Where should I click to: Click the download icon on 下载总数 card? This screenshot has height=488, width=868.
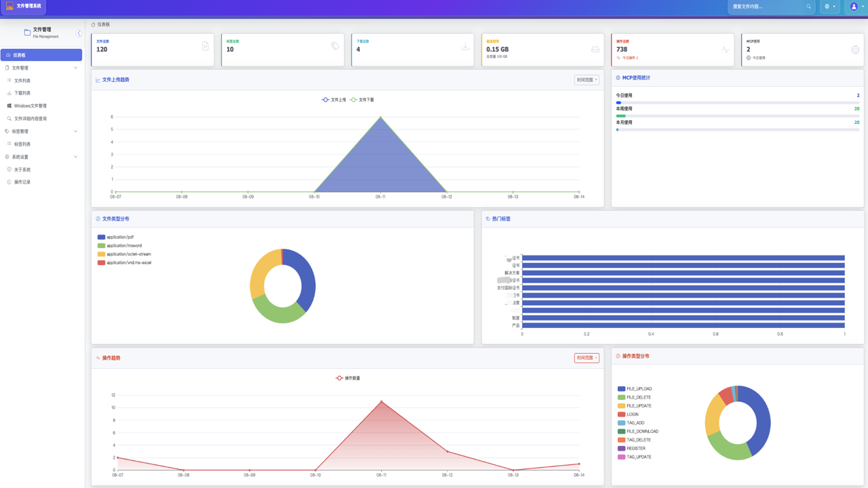click(x=465, y=47)
